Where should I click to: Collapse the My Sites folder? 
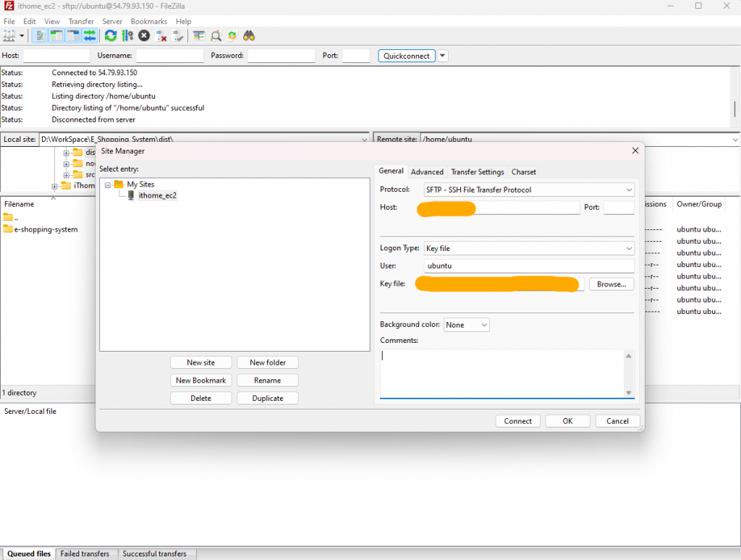point(108,184)
